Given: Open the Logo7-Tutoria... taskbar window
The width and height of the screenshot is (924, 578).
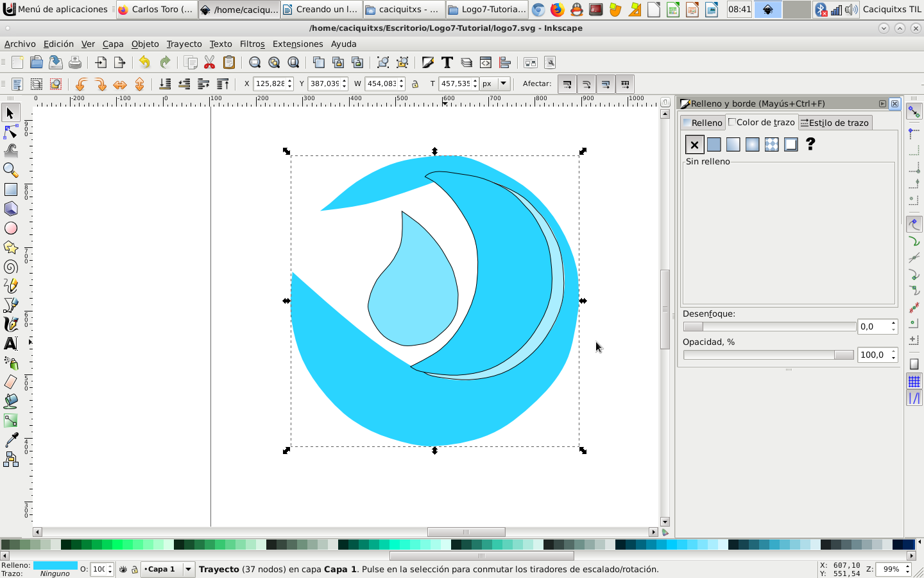Looking at the screenshot, I should click(x=487, y=9).
